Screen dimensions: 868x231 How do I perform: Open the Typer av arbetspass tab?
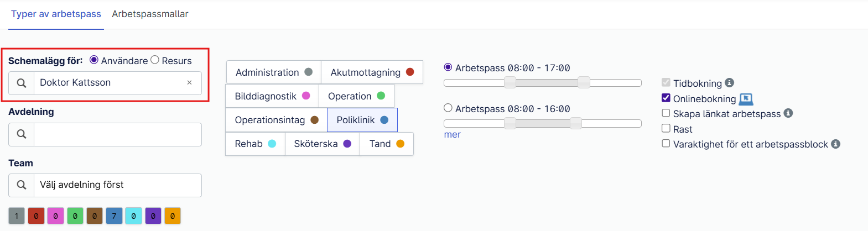coord(56,14)
